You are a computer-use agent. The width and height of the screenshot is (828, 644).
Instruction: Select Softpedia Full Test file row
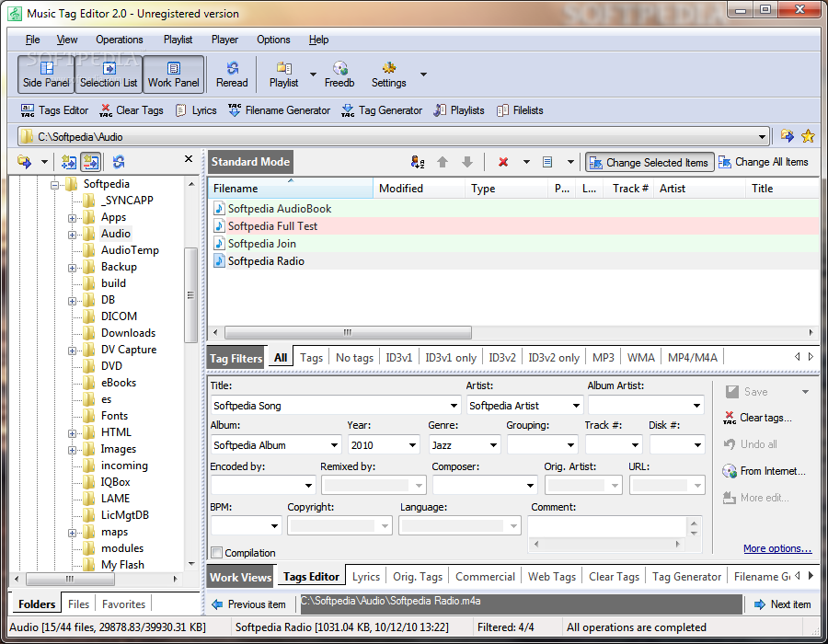click(513, 226)
